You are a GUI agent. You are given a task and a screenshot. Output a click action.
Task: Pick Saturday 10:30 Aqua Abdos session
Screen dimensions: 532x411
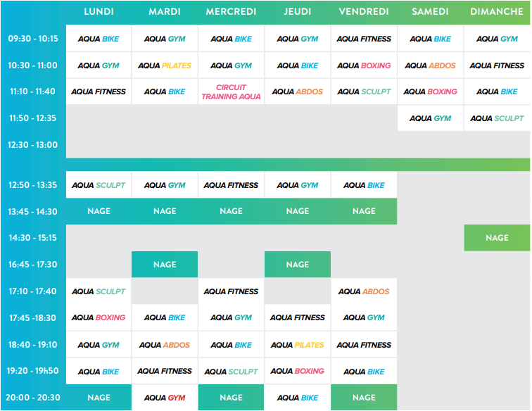(x=430, y=65)
